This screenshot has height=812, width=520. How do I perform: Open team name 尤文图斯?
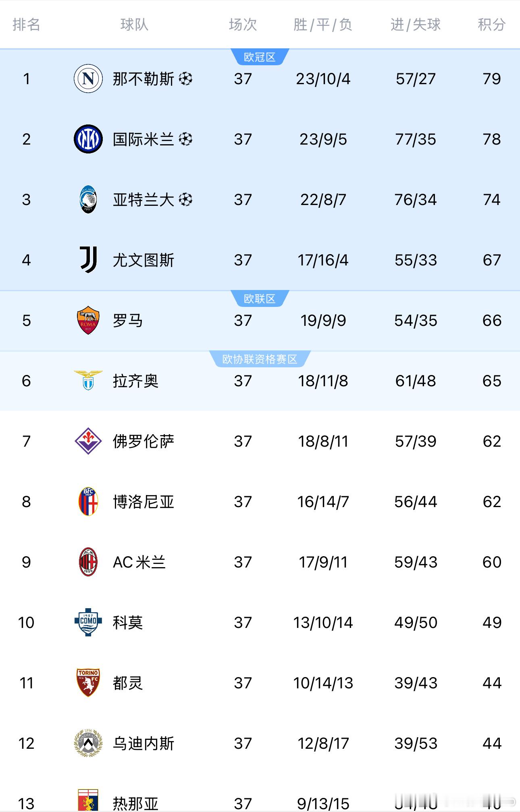click(144, 260)
